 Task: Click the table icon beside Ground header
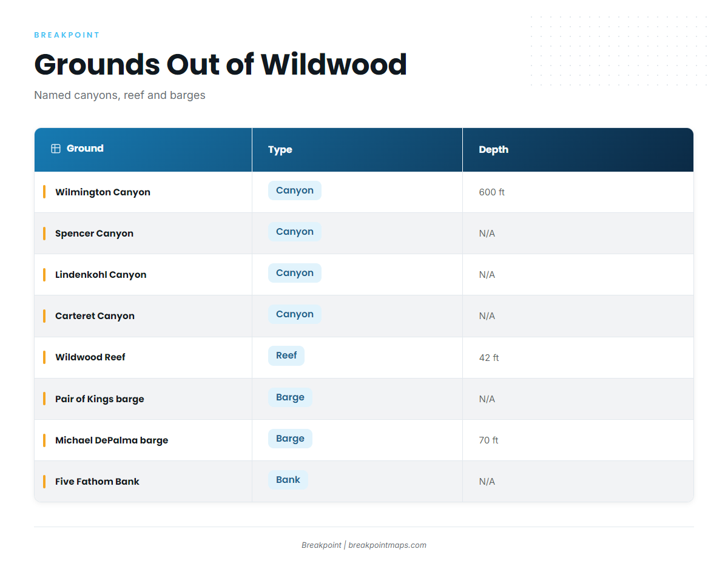coord(56,149)
